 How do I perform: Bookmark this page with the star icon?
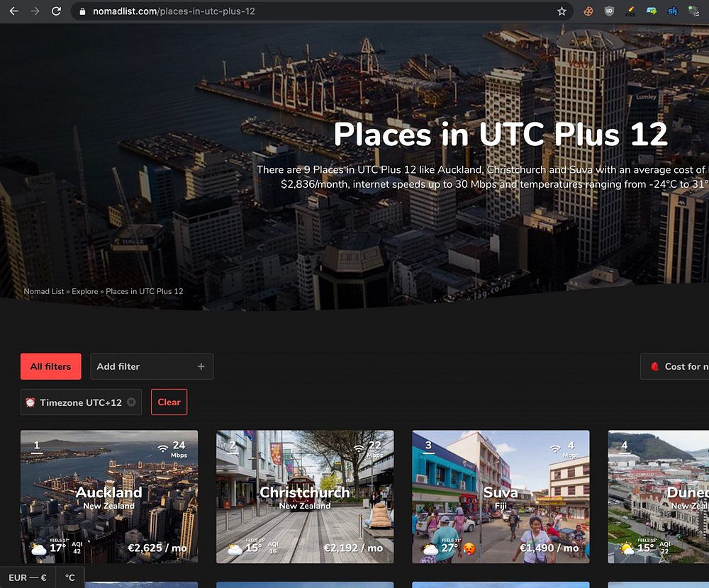562,11
